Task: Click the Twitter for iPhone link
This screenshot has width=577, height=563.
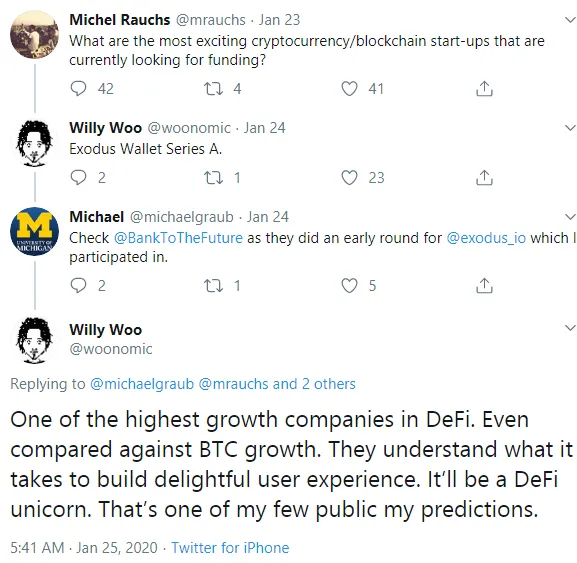Action: 230,548
